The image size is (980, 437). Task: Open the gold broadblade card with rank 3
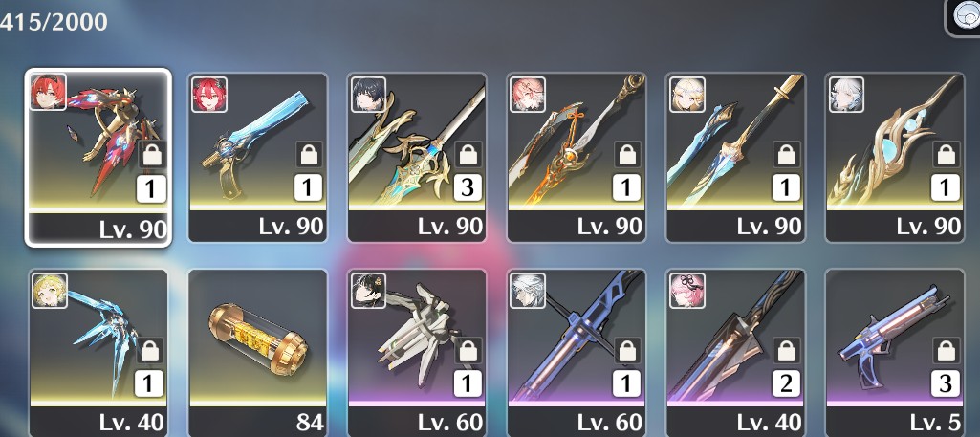tap(417, 158)
